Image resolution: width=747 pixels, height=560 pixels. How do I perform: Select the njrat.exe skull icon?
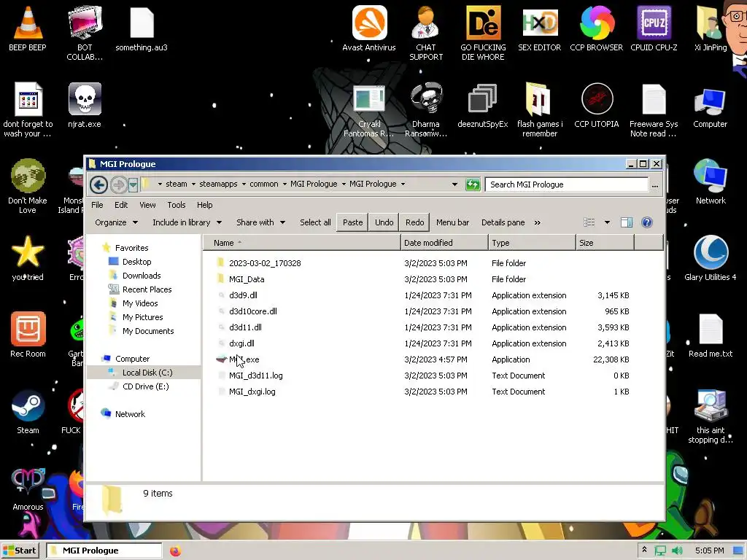click(85, 105)
